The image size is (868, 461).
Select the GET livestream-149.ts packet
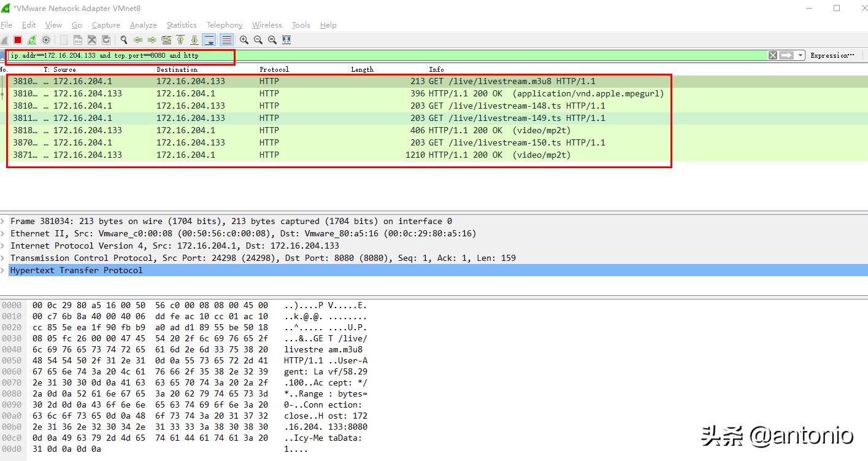click(434, 118)
